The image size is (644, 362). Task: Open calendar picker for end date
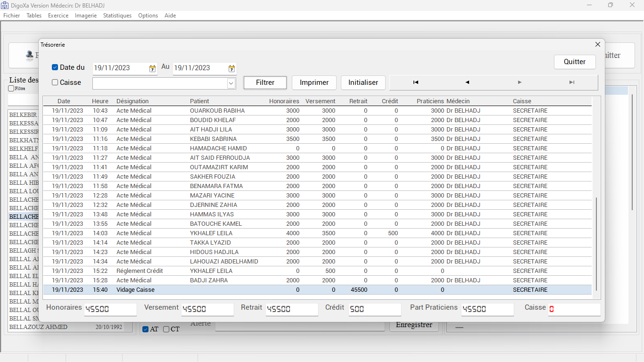pos(231,68)
